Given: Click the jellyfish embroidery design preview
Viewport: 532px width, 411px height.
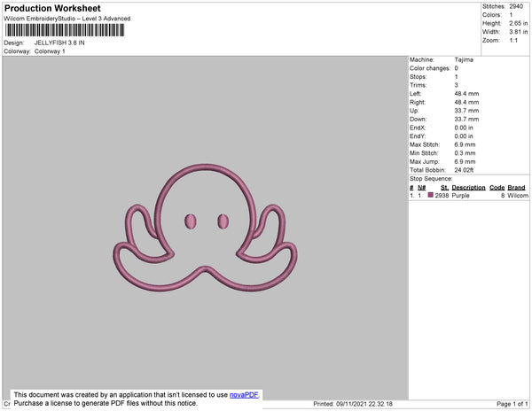Looking at the screenshot, I should pos(206,228).
